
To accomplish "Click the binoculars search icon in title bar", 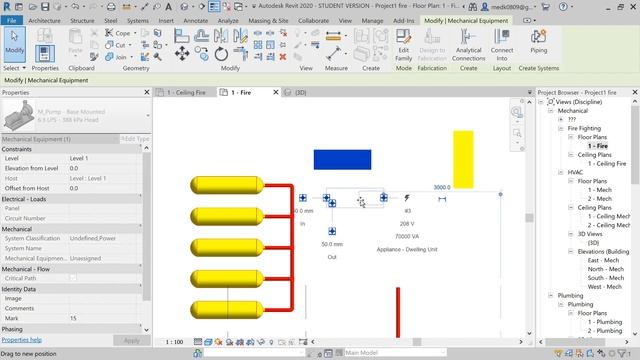I will pyautogui.click(x=473, y=7).
